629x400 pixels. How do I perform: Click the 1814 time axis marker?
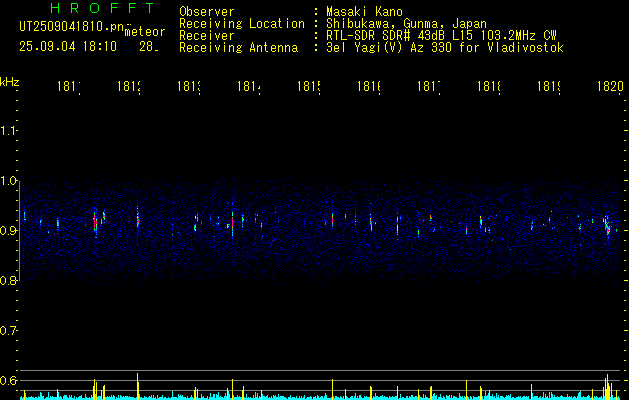(249, 86)
